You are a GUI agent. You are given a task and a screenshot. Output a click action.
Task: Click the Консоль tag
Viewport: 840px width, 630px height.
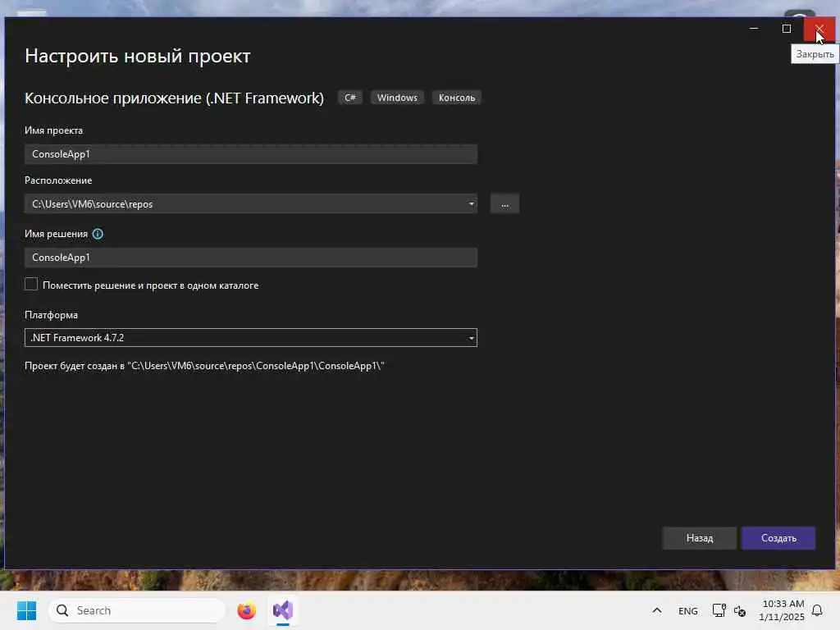[456, 98]
